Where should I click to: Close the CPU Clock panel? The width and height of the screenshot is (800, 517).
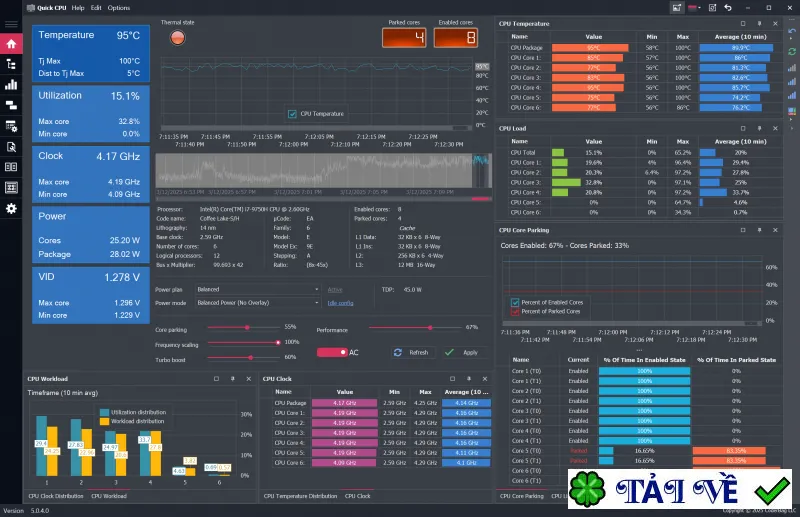485,379
